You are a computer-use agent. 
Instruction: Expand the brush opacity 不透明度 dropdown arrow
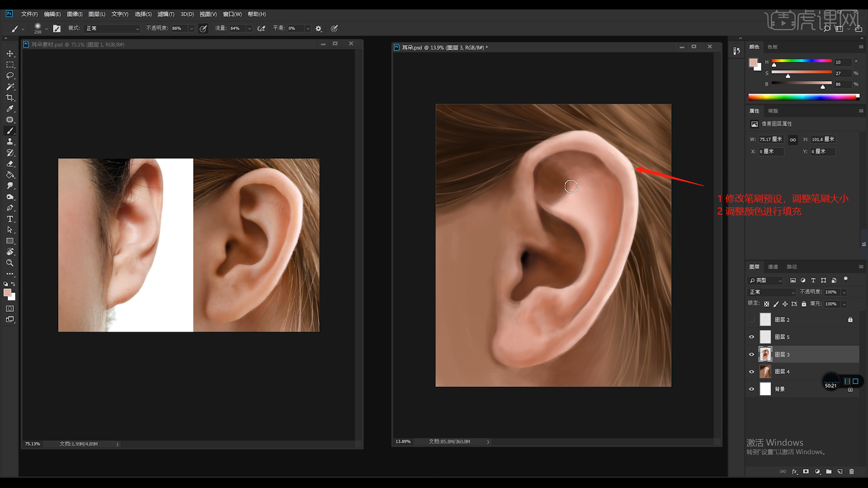pyautogui.click(x=192, y=28)
